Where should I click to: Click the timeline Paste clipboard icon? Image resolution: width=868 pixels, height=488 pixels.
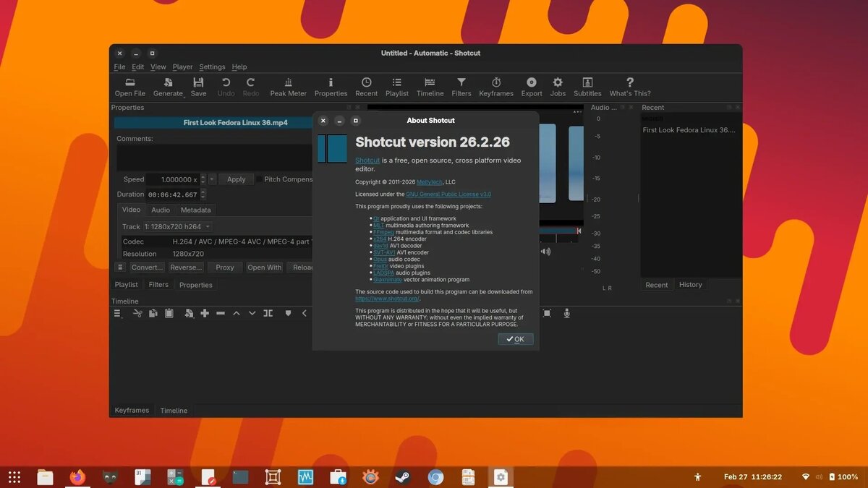click(x=169, y=313)
